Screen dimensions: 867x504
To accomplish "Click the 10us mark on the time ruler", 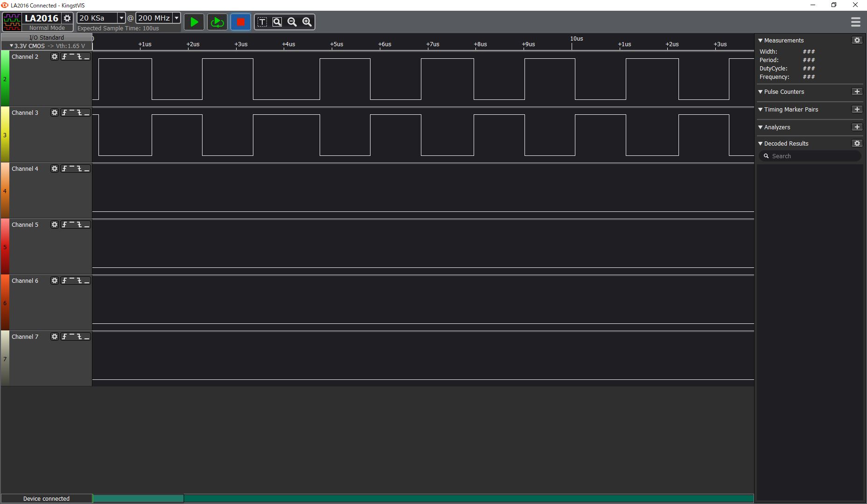I will [x=577, y=39].
